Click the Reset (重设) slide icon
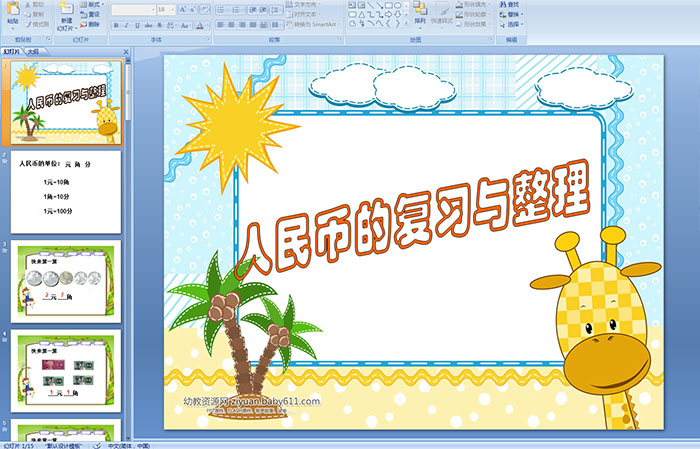The width and height of the screenshot is (700, 449). (x=84, y=15)
